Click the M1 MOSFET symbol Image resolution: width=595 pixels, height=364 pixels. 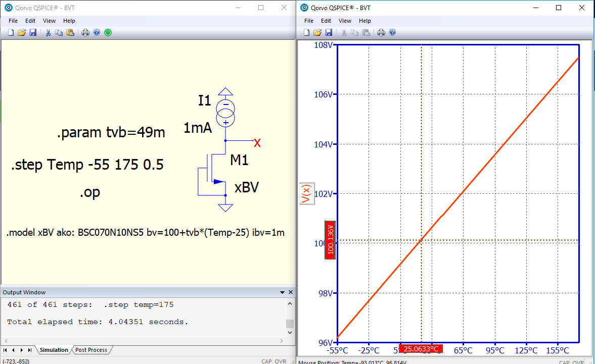click(x=212, y=174)
